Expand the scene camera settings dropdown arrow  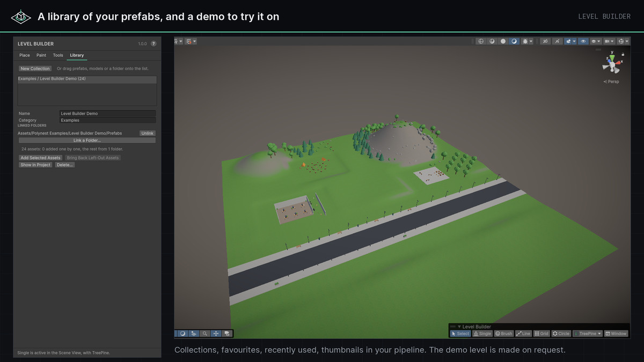[612, 41]
